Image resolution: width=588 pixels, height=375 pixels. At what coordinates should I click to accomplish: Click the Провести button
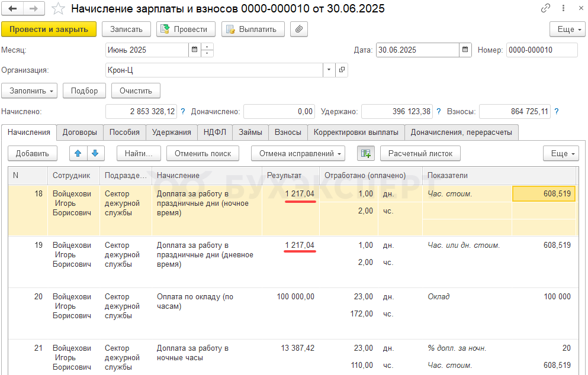(x=185, y=29)
